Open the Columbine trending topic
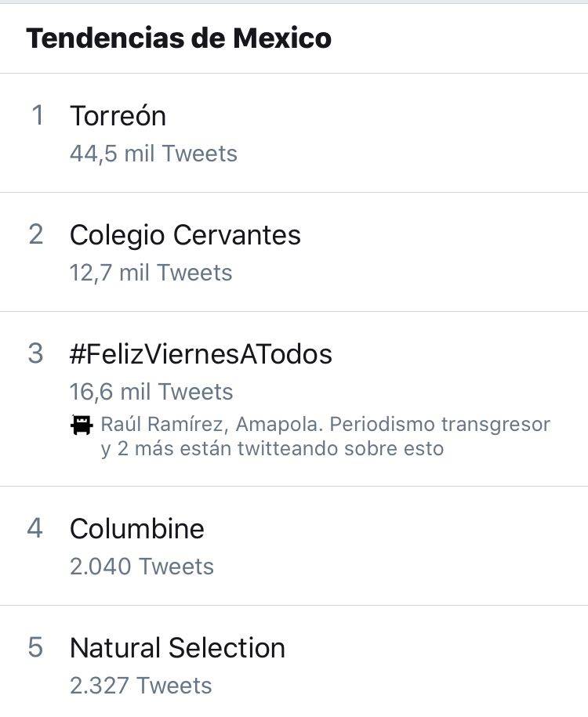The width and height of the screenshot is (588, 717). [136, 529]
